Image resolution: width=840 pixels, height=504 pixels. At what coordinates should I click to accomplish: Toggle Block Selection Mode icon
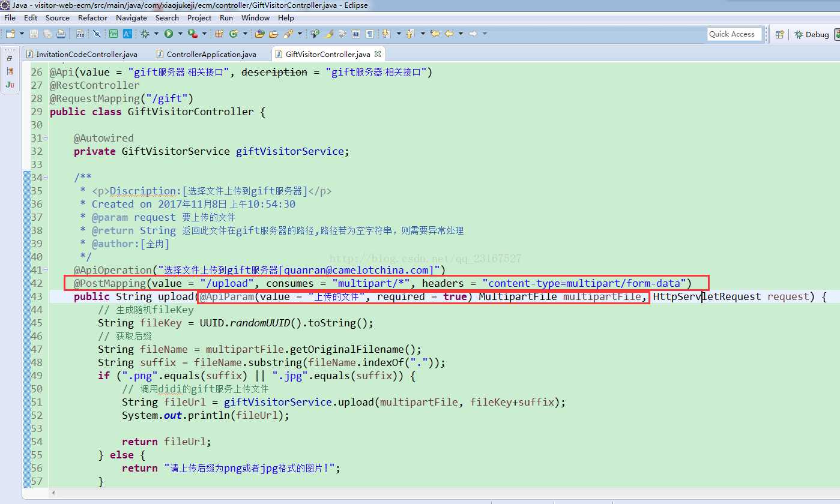click(356, 34)
